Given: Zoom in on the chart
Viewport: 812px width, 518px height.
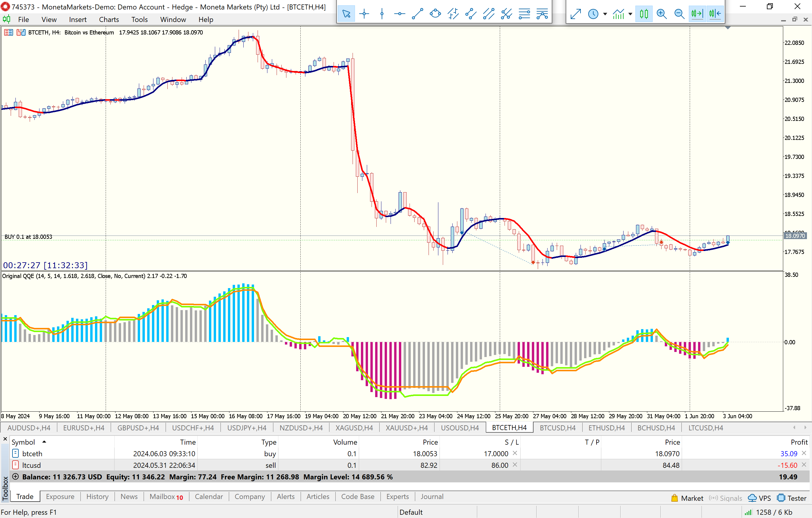Looking at the screenshot, I should pyautogui.click(x=662, y=14).
